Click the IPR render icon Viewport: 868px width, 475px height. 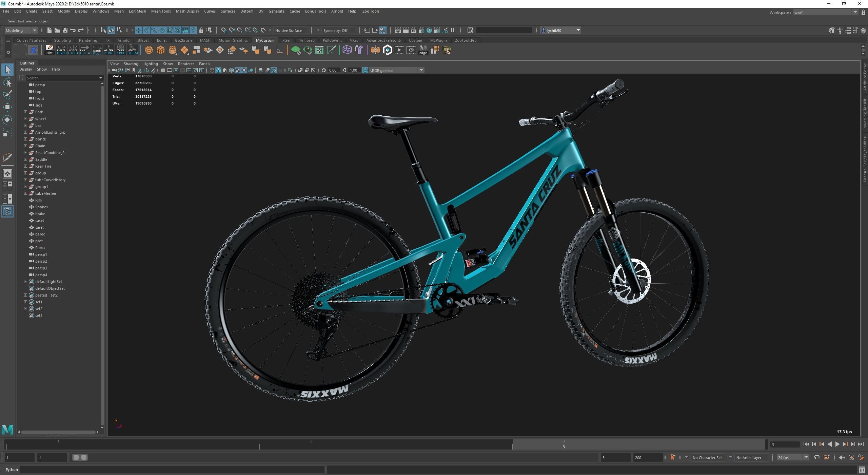pos(414,30)
